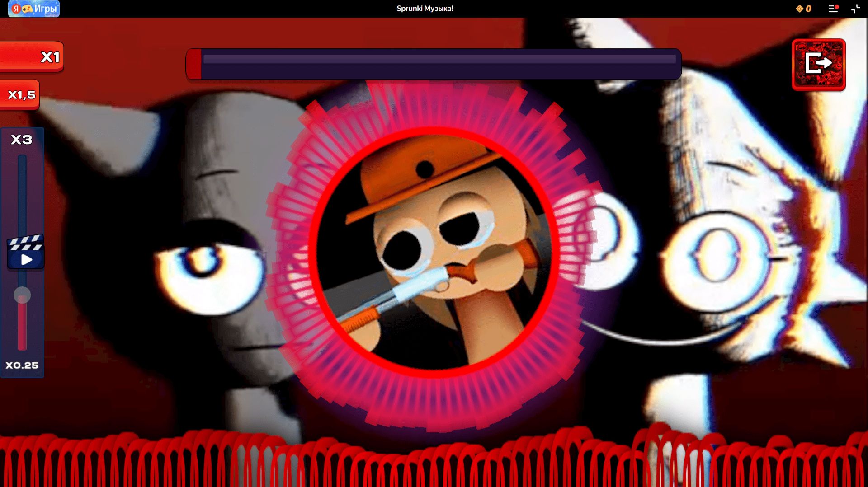Click the orange coin balance icon

[x=799, y=9]
